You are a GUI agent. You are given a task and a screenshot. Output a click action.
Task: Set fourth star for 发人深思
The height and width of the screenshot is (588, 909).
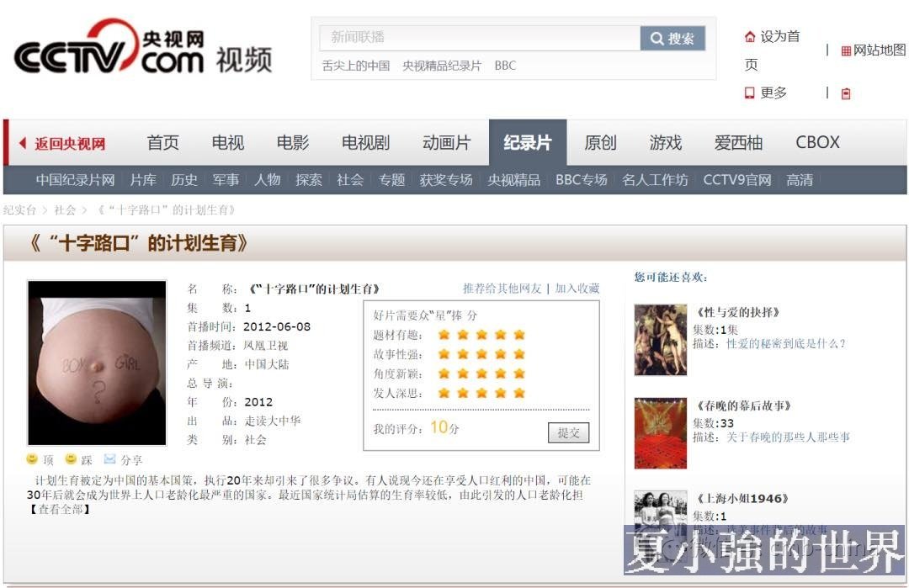click(500, 394)
